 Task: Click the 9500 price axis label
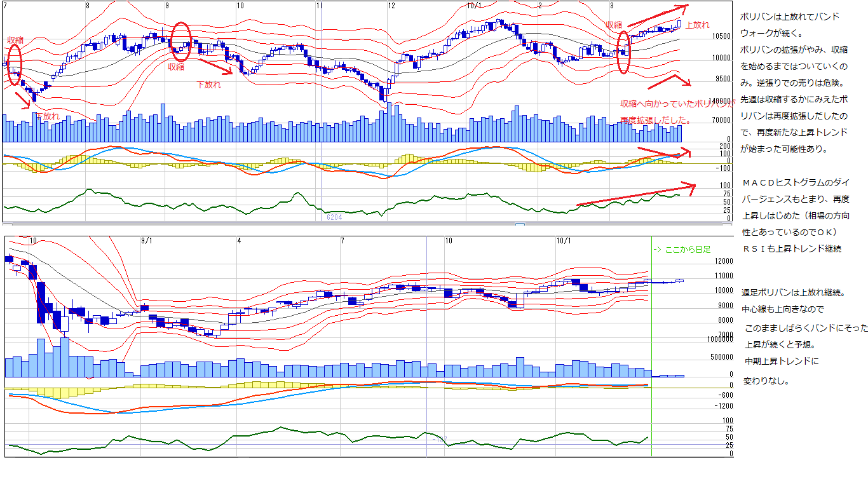pos(723,79)
